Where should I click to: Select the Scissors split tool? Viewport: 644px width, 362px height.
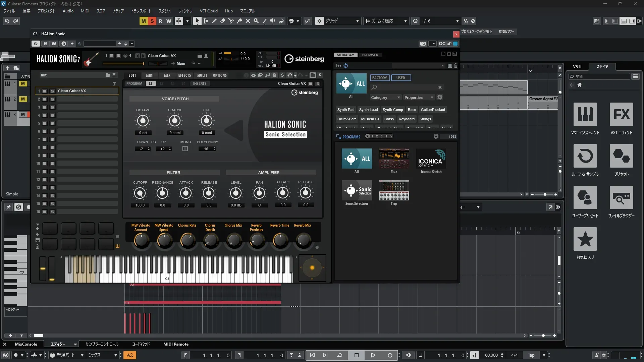(231, 21)
